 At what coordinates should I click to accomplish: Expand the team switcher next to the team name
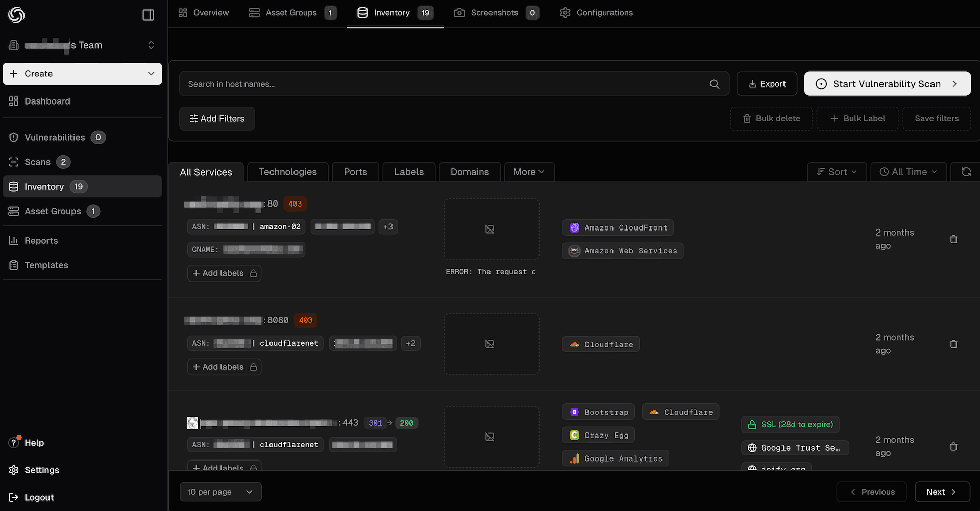(x=151, y=45)
